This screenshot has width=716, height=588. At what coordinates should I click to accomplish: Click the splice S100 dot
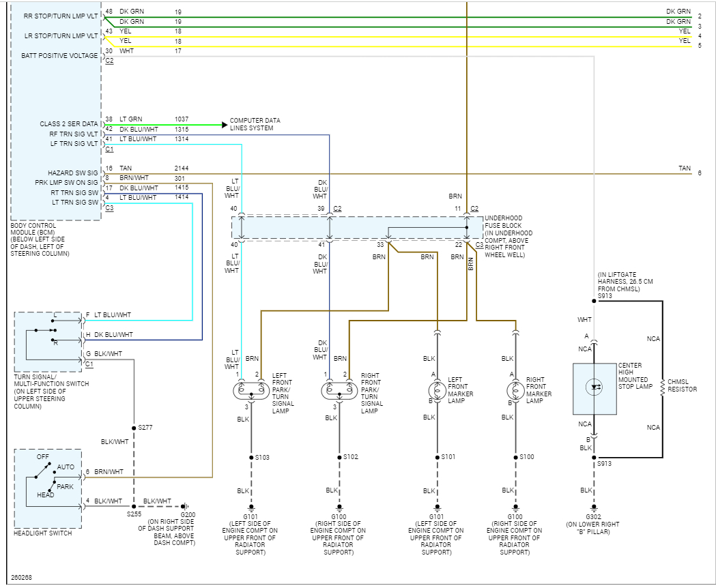point(515,457)
